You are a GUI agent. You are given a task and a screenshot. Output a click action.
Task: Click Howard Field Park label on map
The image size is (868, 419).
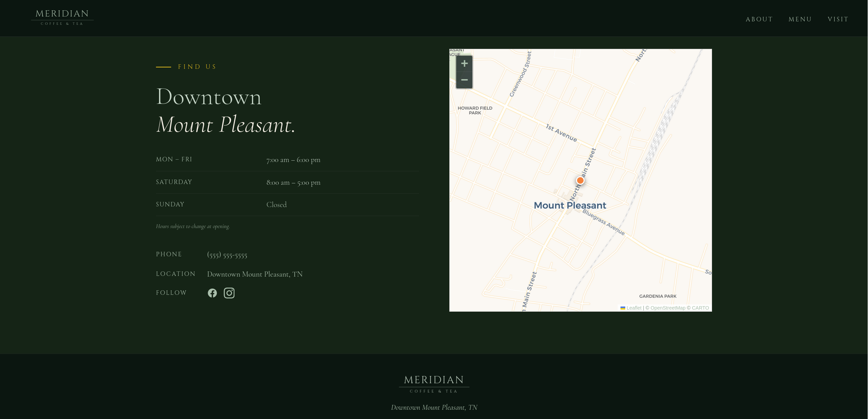pos(475,110)
